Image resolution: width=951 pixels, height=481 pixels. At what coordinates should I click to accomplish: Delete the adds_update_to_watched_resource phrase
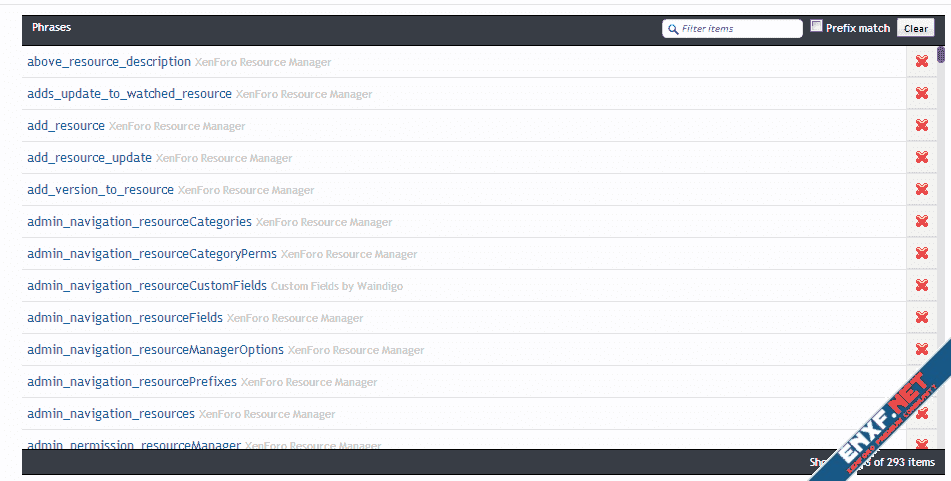(921, 94)
